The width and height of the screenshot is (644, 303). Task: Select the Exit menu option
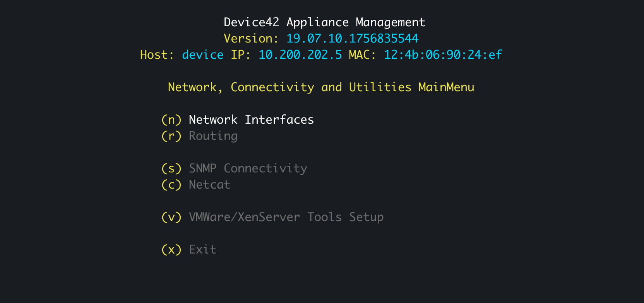202,250
